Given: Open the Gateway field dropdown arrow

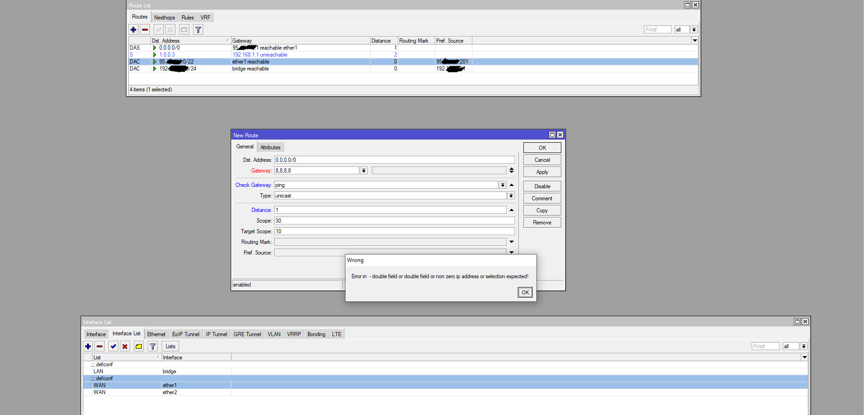Looking at the screenshot, I should (364, 171).
